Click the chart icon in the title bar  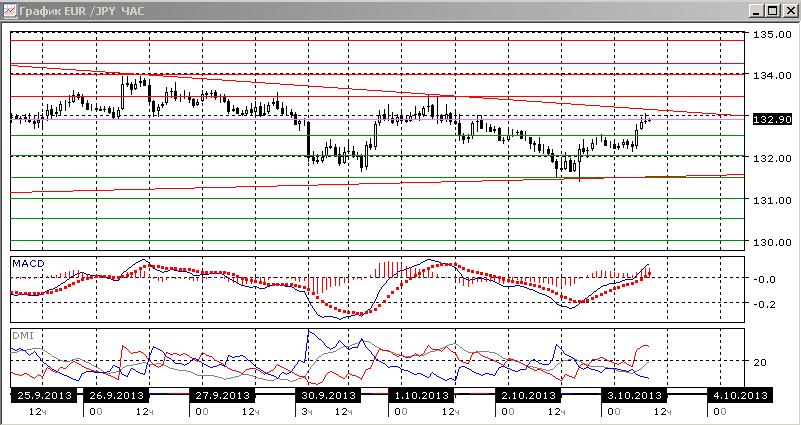tap(10, 10)
